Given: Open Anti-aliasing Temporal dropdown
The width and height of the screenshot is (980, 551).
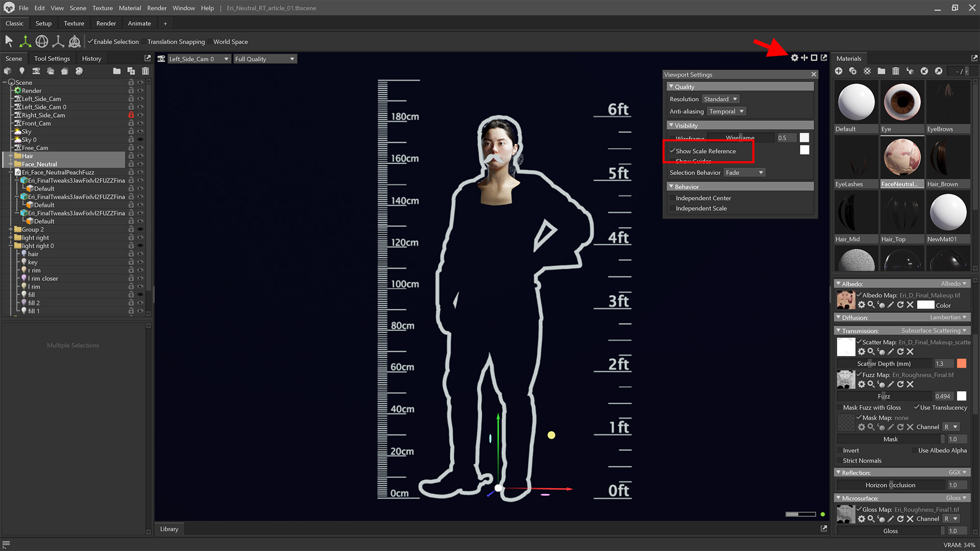Looking at the screenshot, I should point(726,111).
